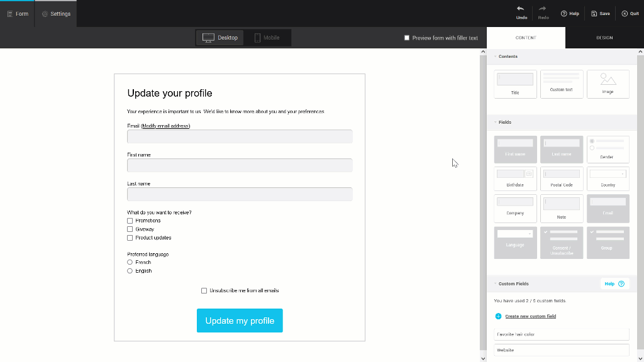Collapse the Custom Fields section

(x=495, y=283)
